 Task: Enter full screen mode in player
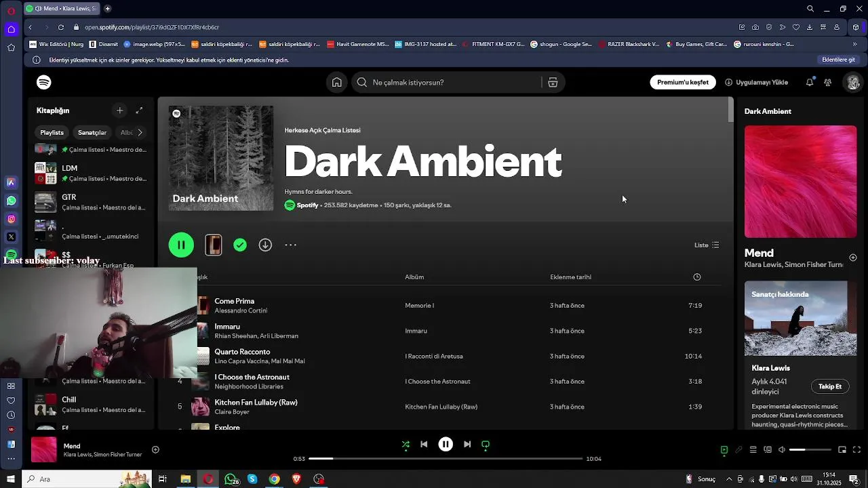[x=856, y=449]
